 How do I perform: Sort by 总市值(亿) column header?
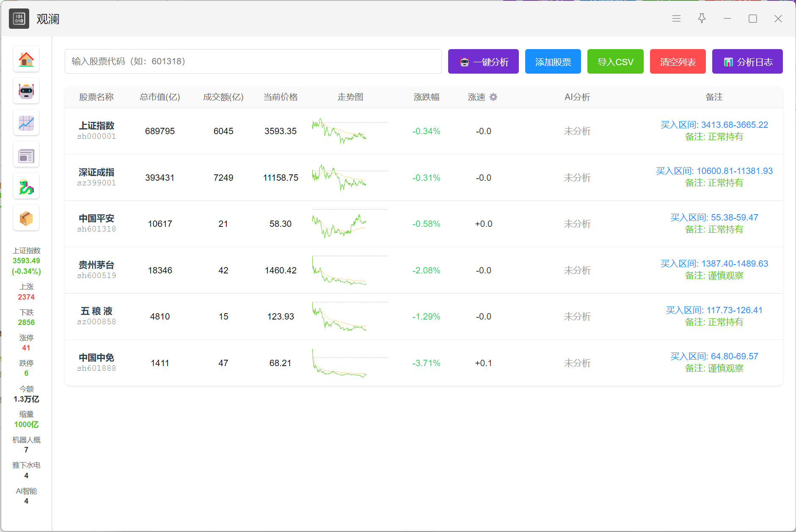coord(160,97)
